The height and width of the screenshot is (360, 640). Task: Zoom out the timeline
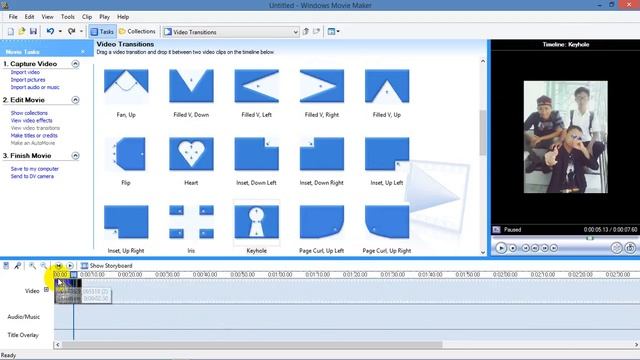pyautogui.click(x=43, y=266)
